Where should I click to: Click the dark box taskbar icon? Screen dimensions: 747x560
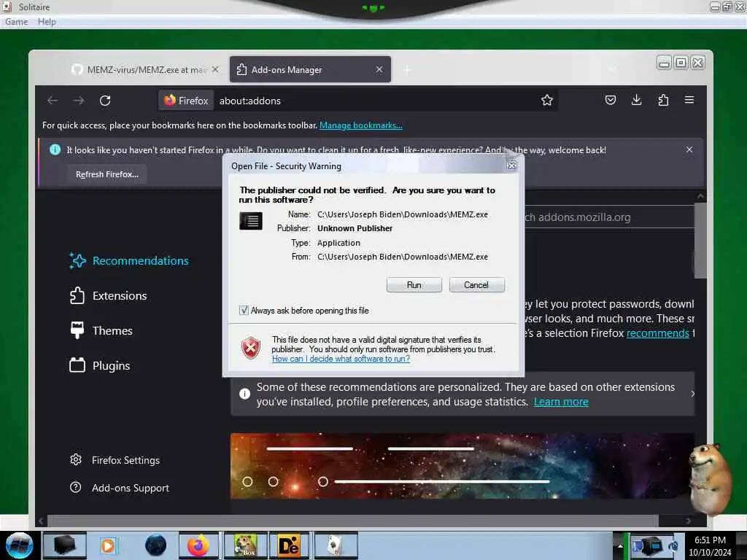65,545
